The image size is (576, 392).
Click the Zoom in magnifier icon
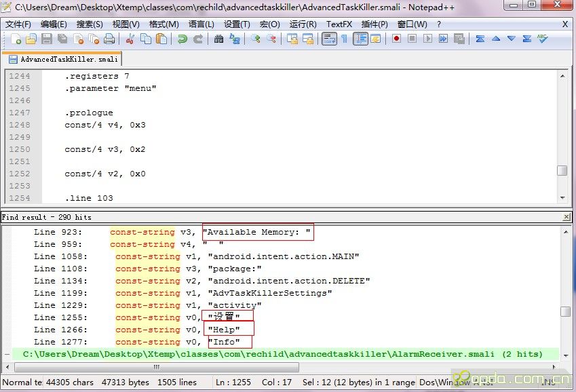pos(256,39)
